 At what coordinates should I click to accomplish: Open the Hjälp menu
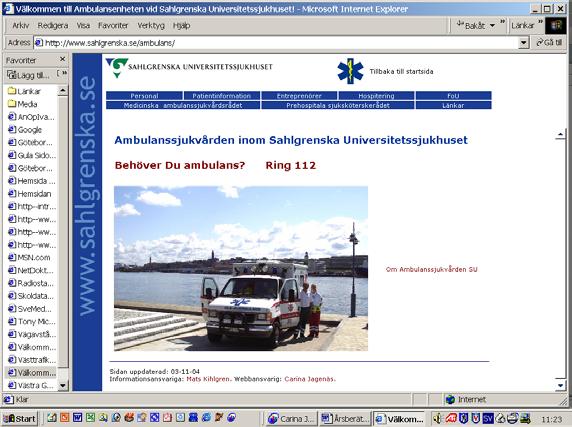click(x=181, y=26)
